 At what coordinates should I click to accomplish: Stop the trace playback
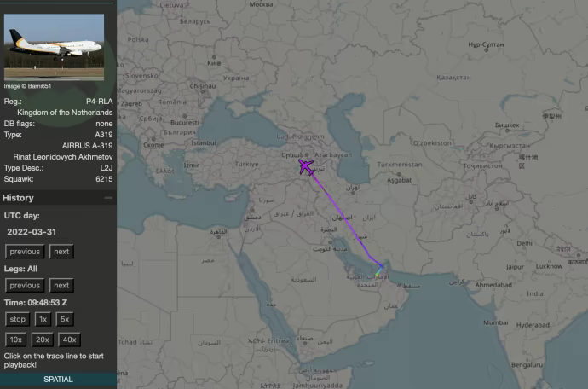[17, 319]
